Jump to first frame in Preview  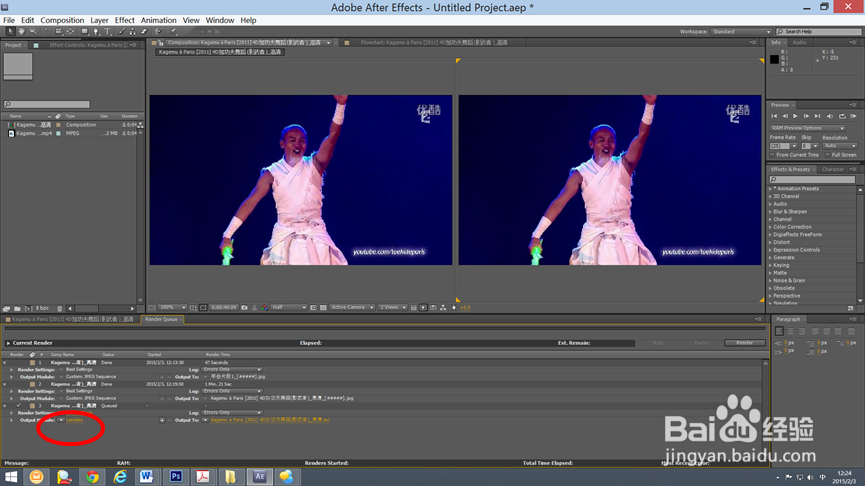(774, 116)
